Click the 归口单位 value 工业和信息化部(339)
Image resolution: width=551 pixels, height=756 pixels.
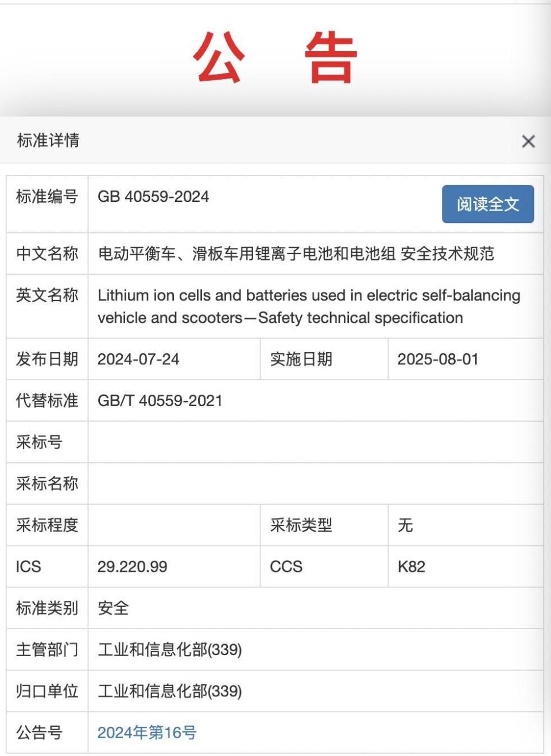[170, 691]
